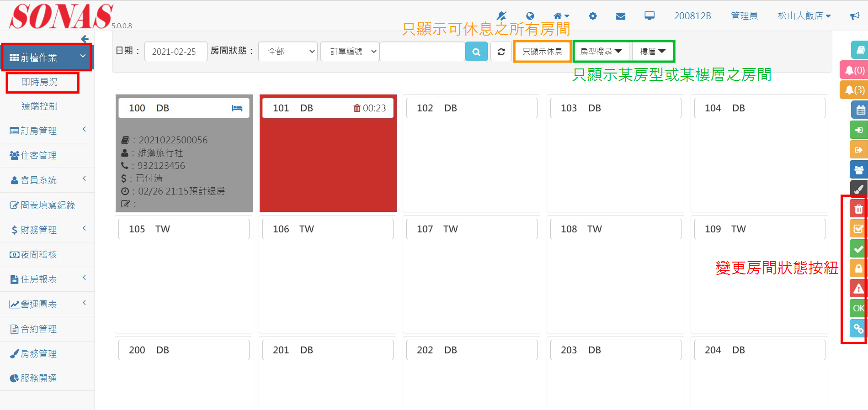
Task: Collapse sidebar using the left arrow icon
Action: pos(85,39)
